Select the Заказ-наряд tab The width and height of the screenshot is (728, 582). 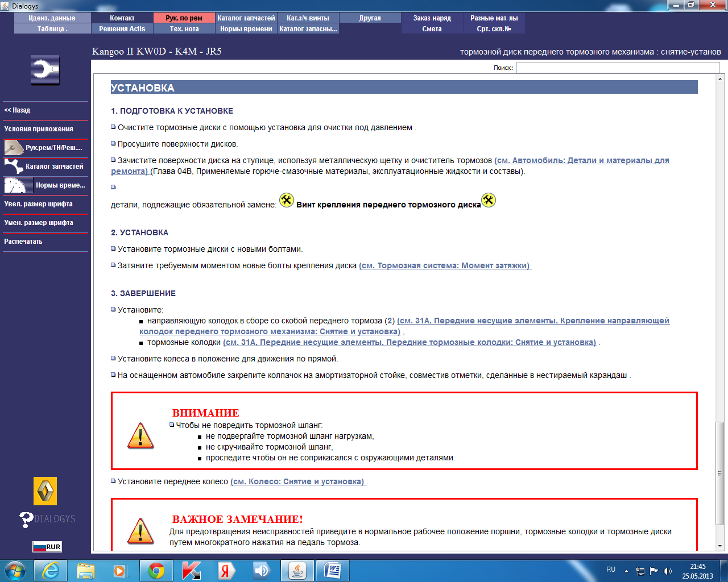[432, 18]
